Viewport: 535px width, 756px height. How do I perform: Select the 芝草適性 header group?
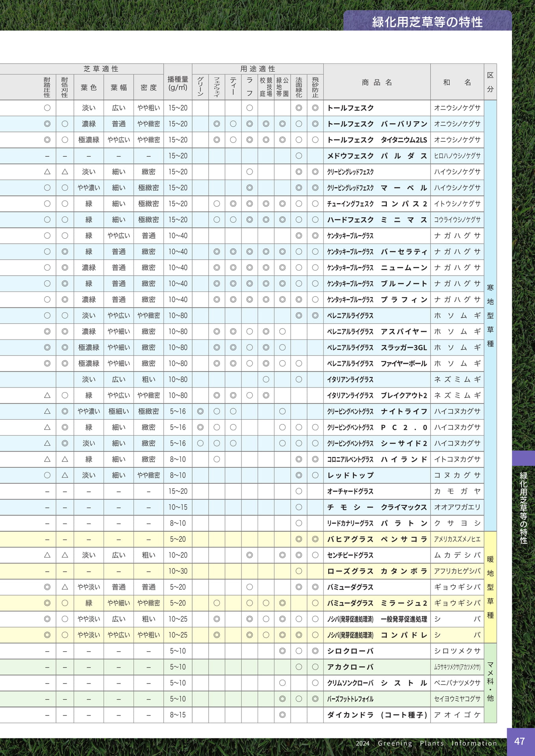(x=101, y=69)
